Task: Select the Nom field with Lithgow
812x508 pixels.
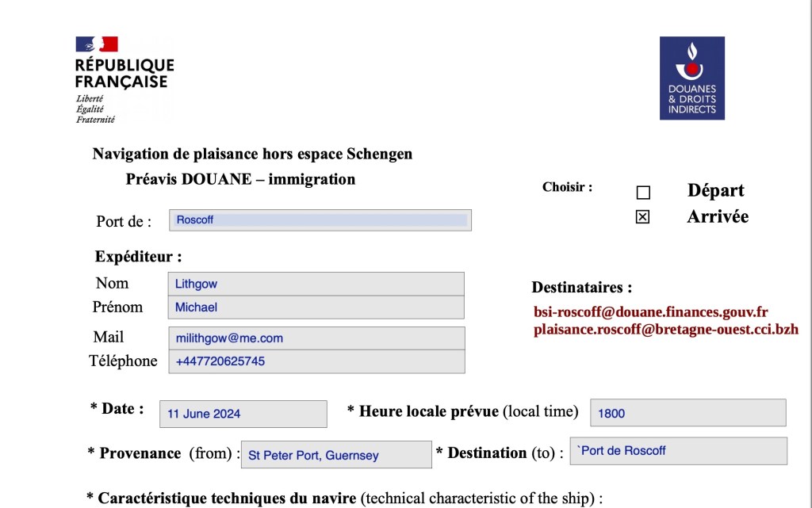Action: click(316, 284)
